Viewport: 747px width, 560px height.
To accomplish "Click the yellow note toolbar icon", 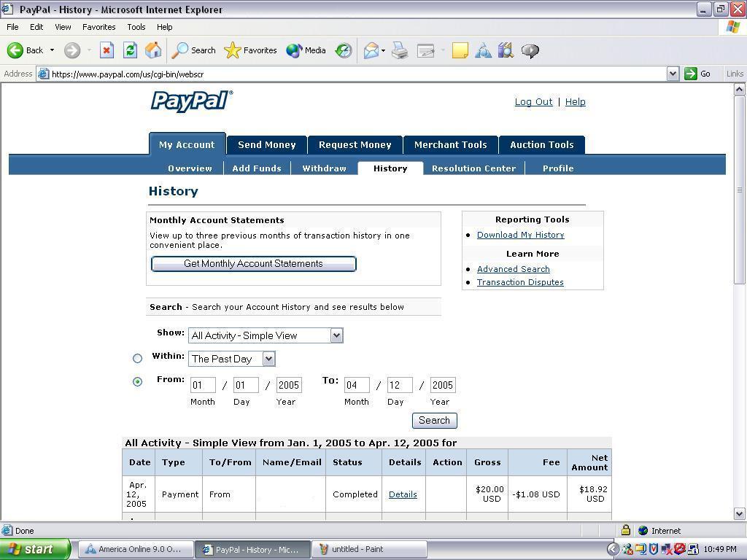I will click(x=460, y=50).
